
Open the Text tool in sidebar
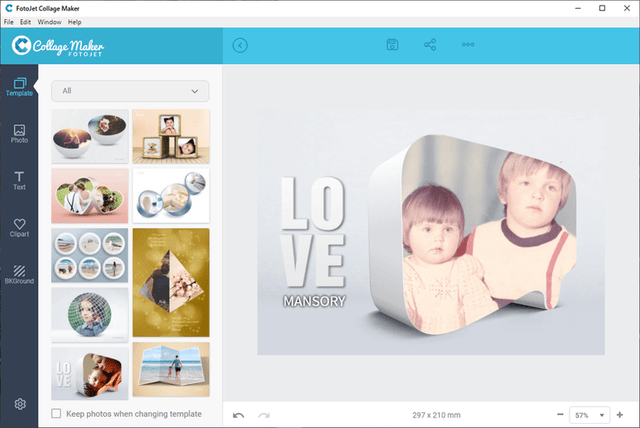(x=19, y=180)
